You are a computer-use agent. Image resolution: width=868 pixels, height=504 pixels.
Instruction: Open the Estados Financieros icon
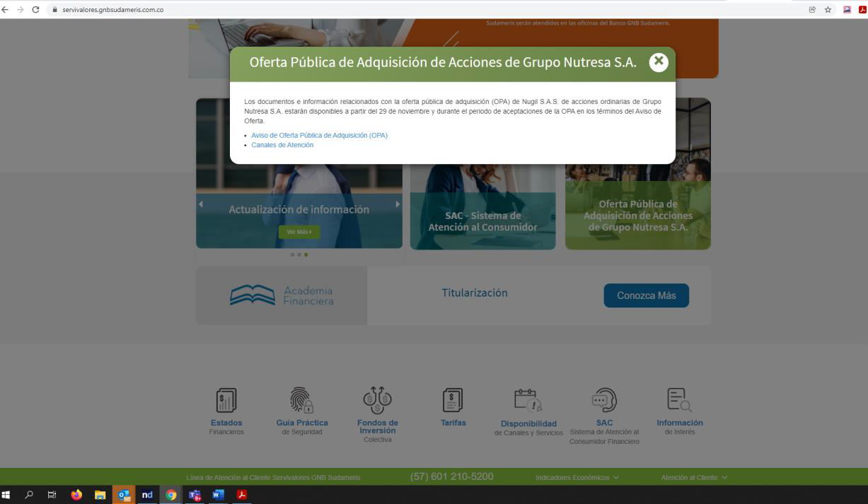point(226,401)
